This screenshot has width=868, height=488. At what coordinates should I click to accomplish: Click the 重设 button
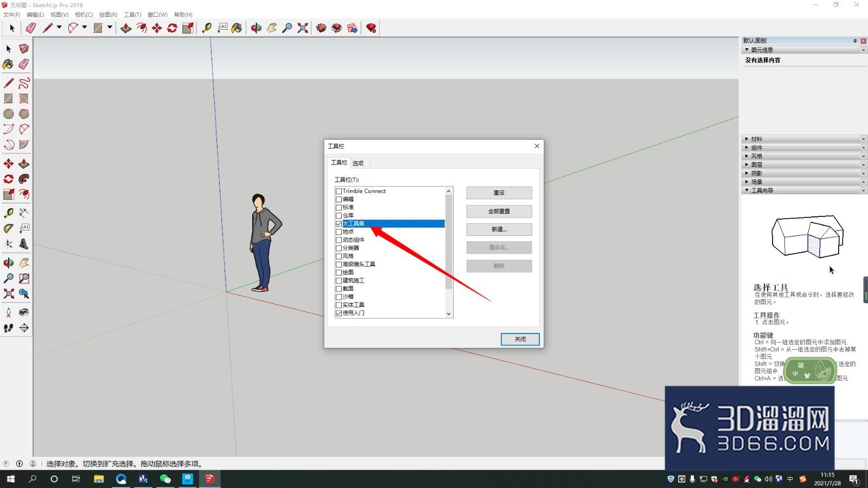499,193
